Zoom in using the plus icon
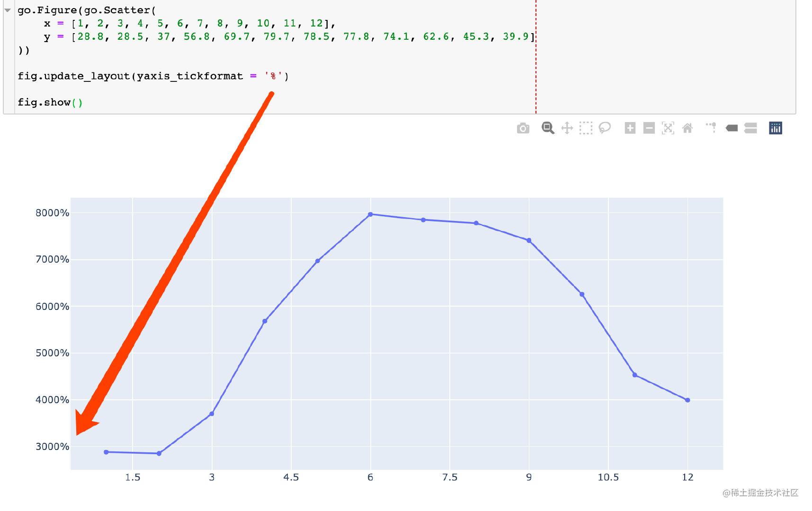 pyautogui.click(x=630, y=128)
